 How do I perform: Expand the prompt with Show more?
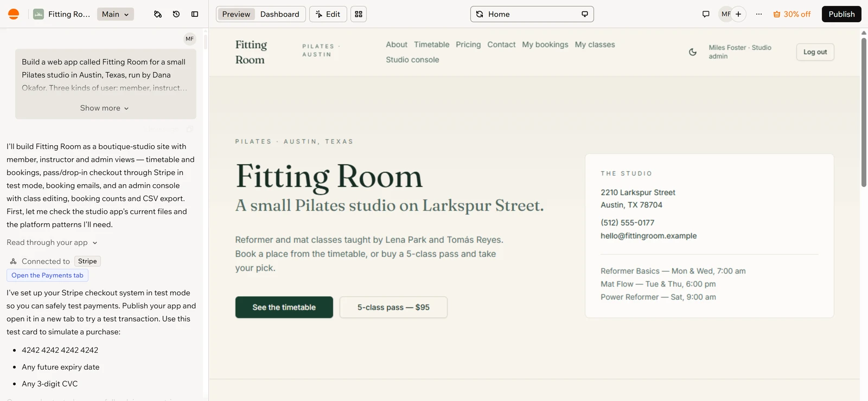pyautogui.click(x=105, y=108)
